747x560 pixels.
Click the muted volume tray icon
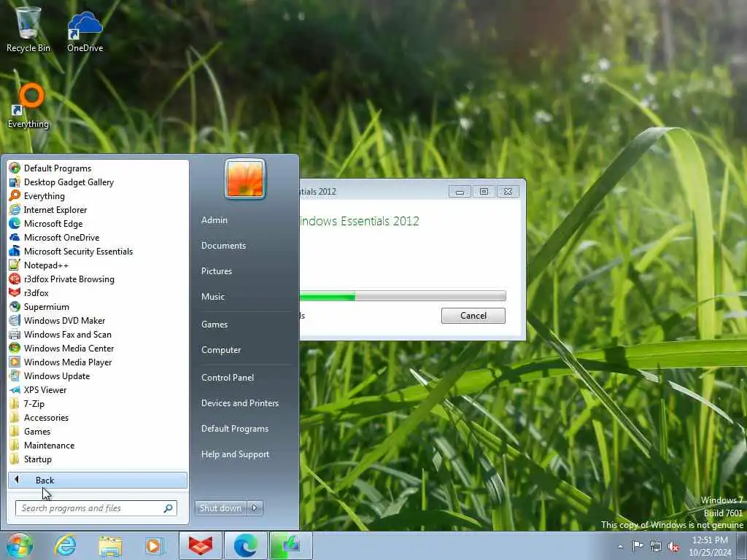coord(673,546)
